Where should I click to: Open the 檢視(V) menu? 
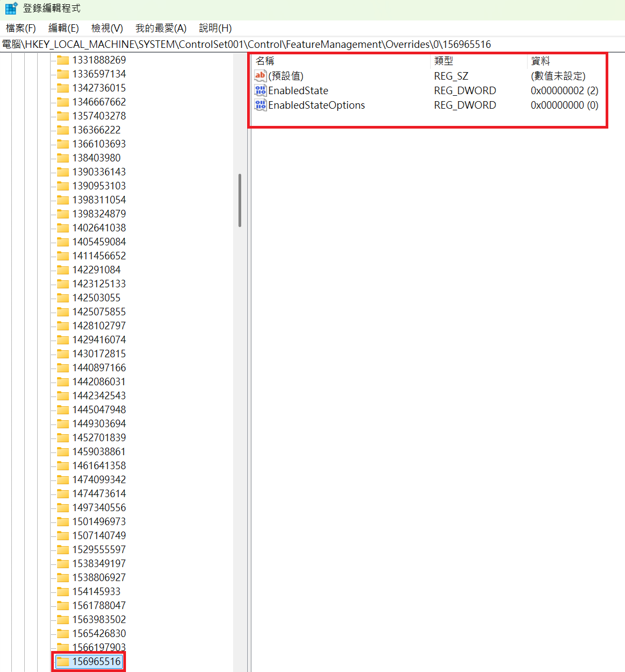[x=107, y=28]
